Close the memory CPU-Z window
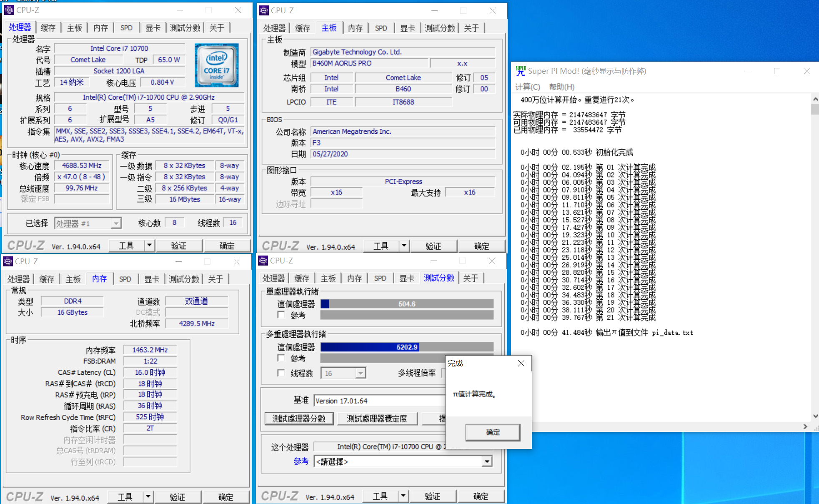819x504 pixels. pos(237,261)
